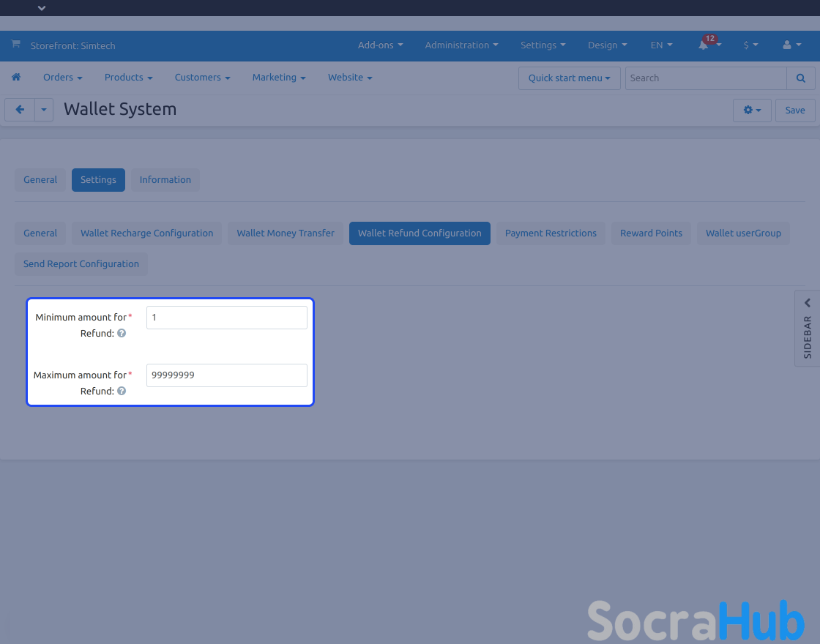This screenshot has width=820, height=644.
Task: Switch to the Information tab
Action: pos(165,180)
